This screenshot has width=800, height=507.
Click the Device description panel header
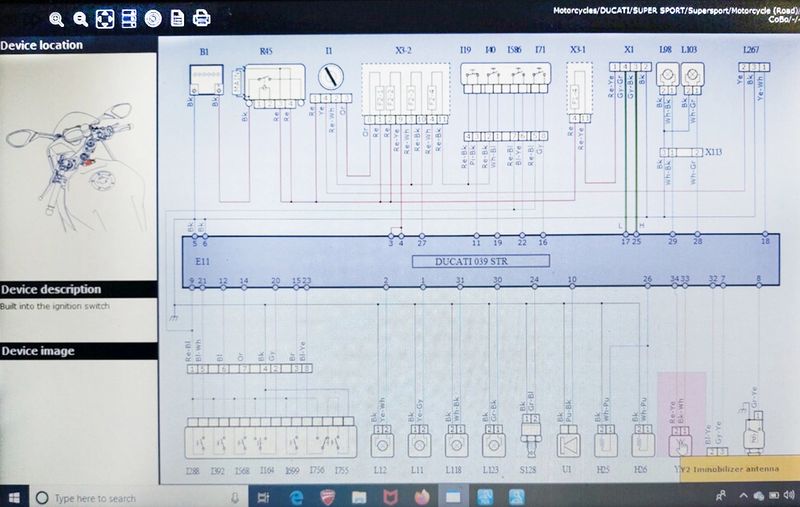click(79, 289)
